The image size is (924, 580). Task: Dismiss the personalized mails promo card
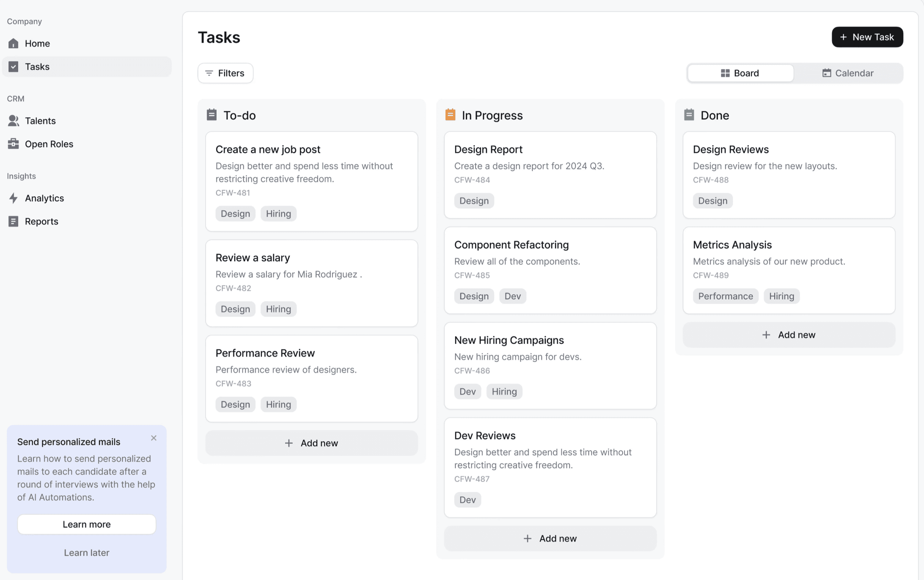pos(154,438)
